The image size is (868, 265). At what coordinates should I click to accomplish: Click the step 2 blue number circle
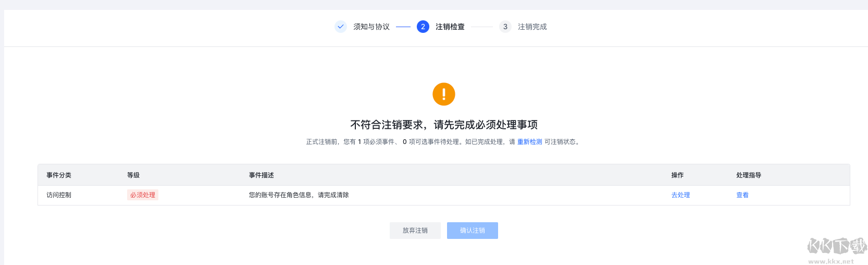pos(423,27)
